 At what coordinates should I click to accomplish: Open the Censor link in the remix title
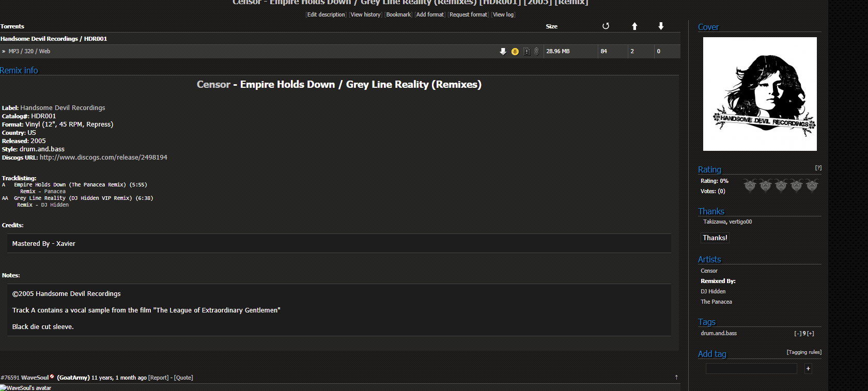(x=213, y=84)
